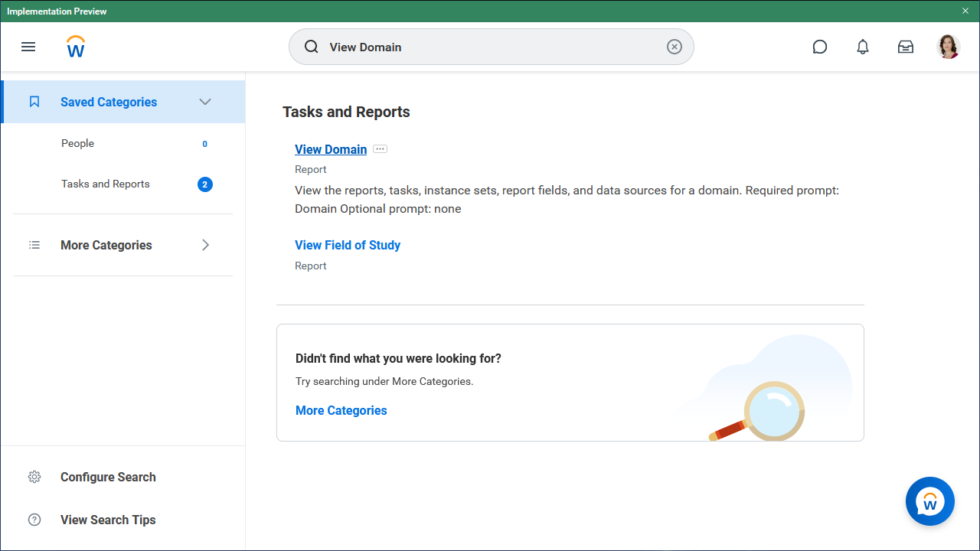Click the More Categories suggestion link
980x551 pixels.
tap(341, 410)
